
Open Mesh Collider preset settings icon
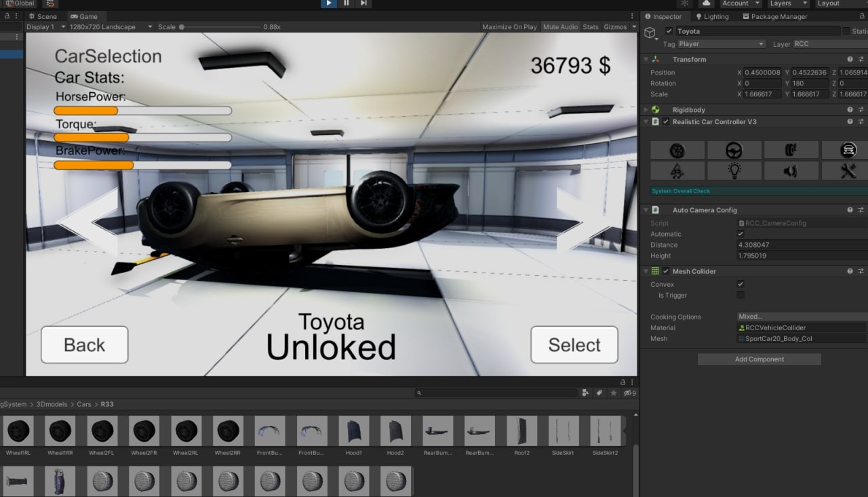(x=861, y=271)
